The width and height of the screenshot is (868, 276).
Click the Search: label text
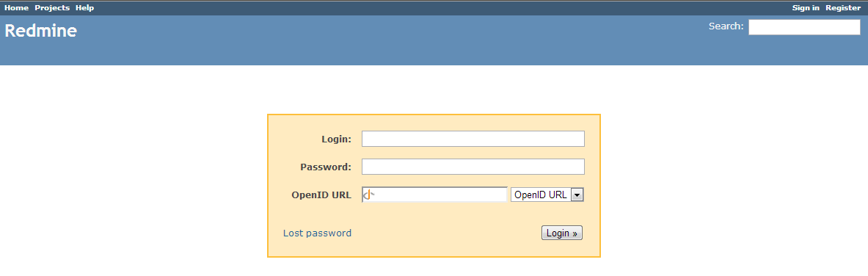pyautogui.click(x=726, y=26)
